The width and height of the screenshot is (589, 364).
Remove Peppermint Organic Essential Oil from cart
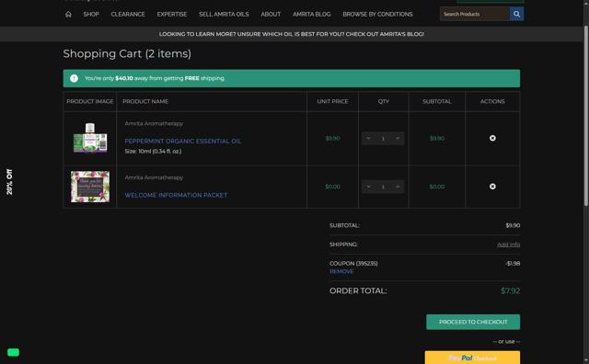click(x=492, y=138)
